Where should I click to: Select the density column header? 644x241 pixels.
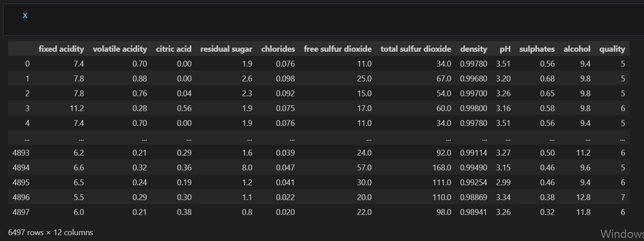point(474,49)
